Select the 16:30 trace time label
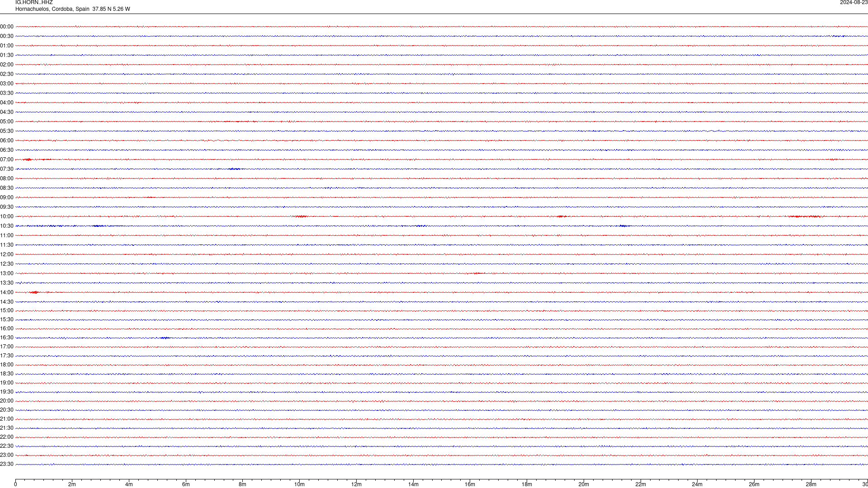This screenshot has height=488, width=868. click(7, 338)
